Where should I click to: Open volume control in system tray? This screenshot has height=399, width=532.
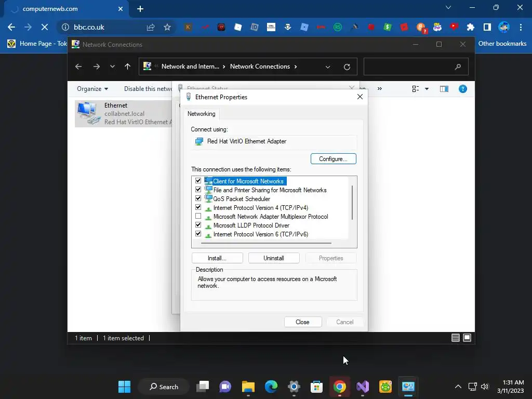tap(485, 387)
